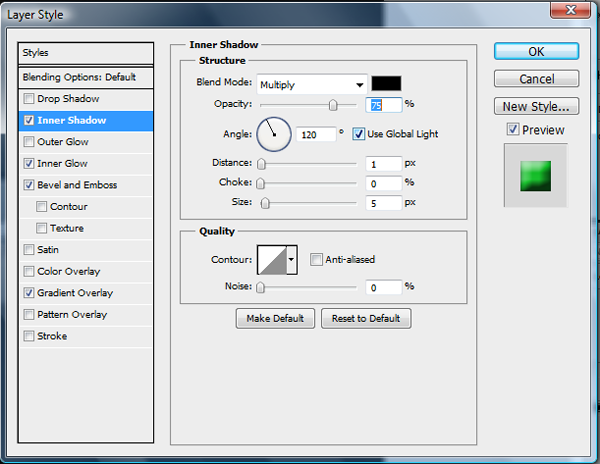Open the Contour picker dropdown arrow
The image size is (600, 464).
(292, 260)
